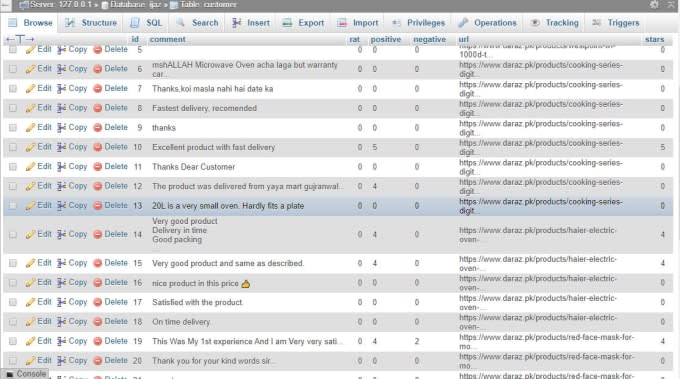This screenshot has height=379, width=680.
Task: Select comment 'Excellent product with fast delivery'
Action: 213,147
